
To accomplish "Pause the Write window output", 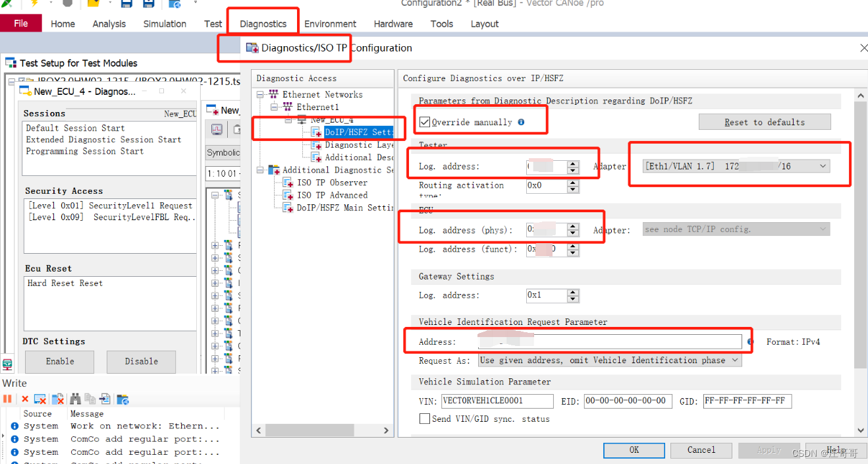I will click(8, 399).
